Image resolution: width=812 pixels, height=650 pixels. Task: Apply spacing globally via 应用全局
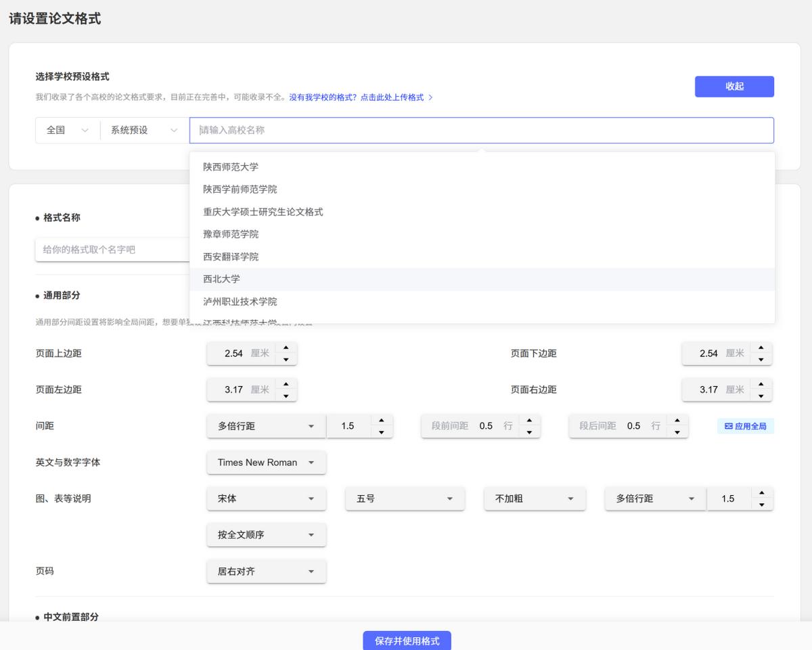coord(745,425)
